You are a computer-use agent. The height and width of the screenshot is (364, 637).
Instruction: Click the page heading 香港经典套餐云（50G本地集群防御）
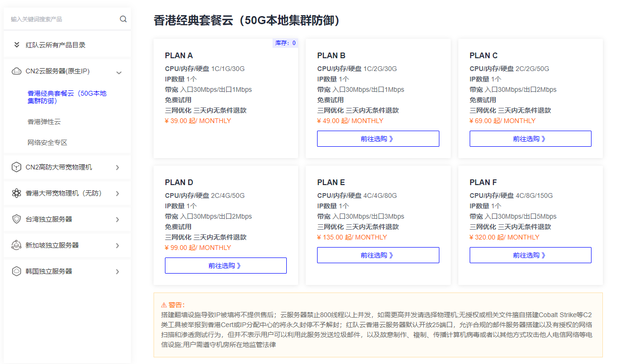[x=247, y=20]
